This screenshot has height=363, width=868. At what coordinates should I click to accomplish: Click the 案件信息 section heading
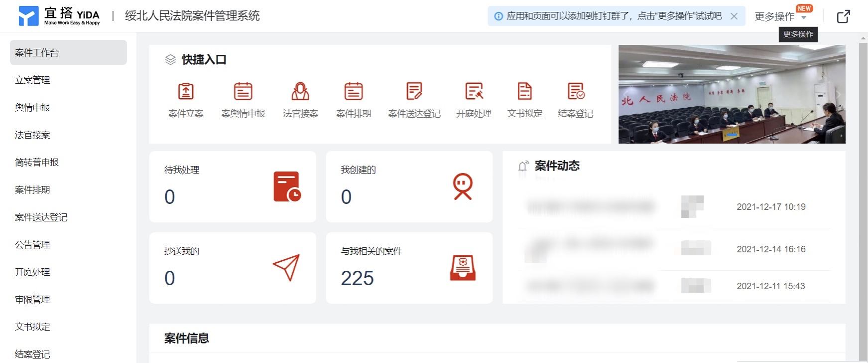187,338
